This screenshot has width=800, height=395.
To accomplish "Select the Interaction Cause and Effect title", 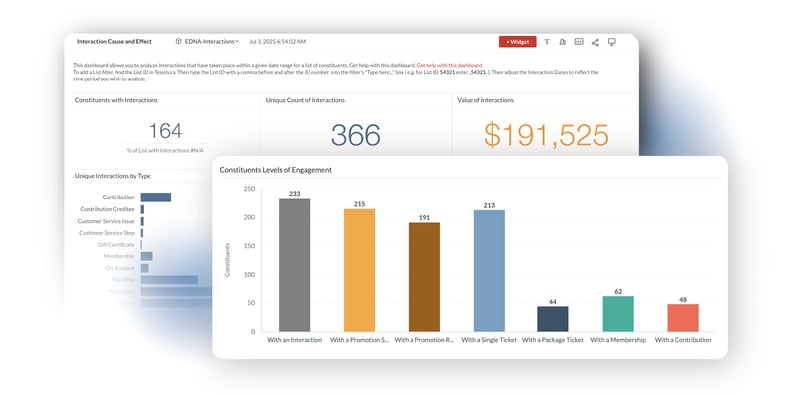I will 114,41.
